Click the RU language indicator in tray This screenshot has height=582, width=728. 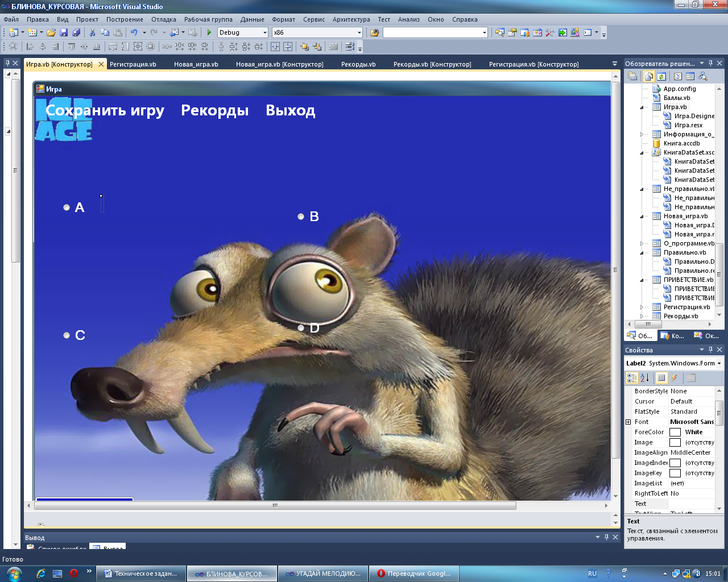(x=592, y=573)
